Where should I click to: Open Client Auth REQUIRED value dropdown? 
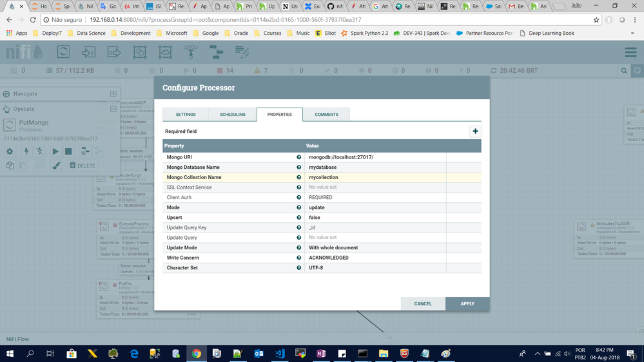pos(375,197)
